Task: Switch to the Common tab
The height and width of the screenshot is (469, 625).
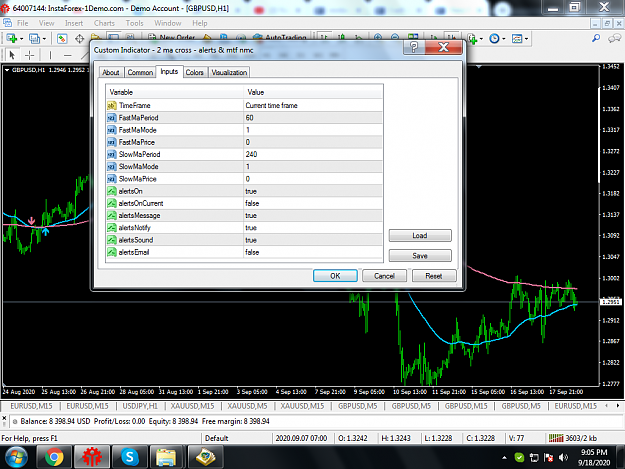Action: [140, 73]
